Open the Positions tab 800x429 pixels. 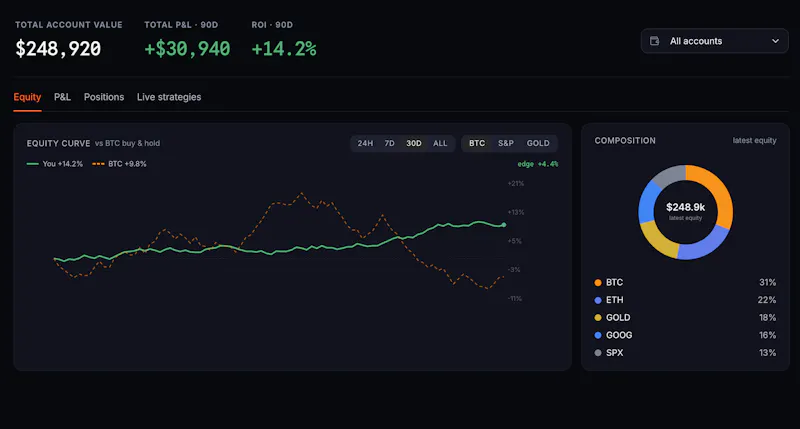click(x=104, y=97)
